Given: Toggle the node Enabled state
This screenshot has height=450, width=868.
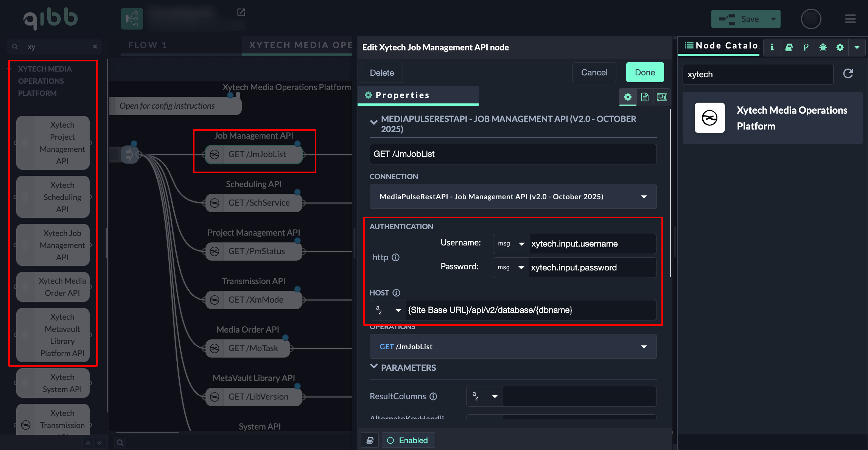Looking at the screenshot, I should tap(408, 440).
